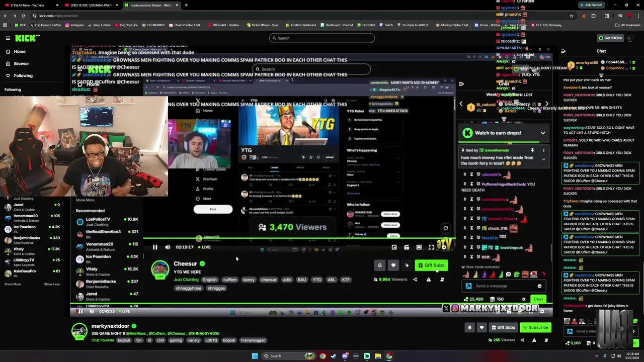Click sparkle icon beside Cheesur Gift Subs

(x=407, y=265)
